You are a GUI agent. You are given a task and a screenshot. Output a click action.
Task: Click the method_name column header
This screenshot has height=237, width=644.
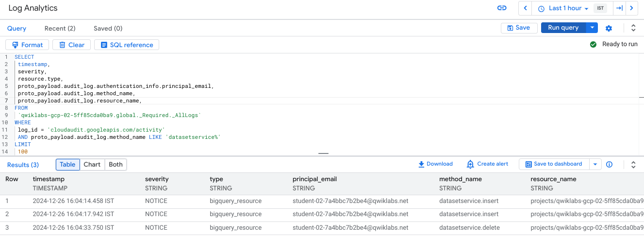coord(461,179)
